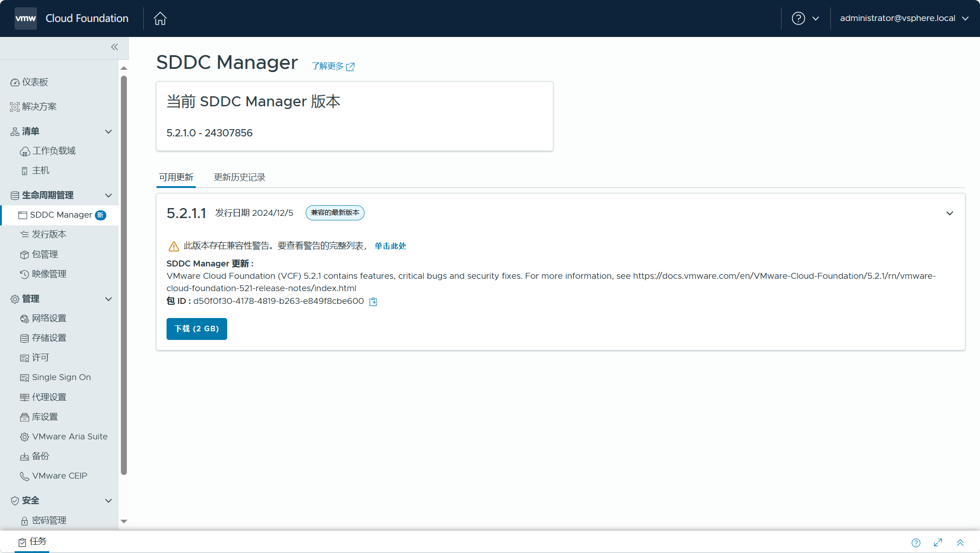Click version text 5.2.1.0 - 24307856
Viewport: 980px width, 553px height.
[x=209, y=133]
